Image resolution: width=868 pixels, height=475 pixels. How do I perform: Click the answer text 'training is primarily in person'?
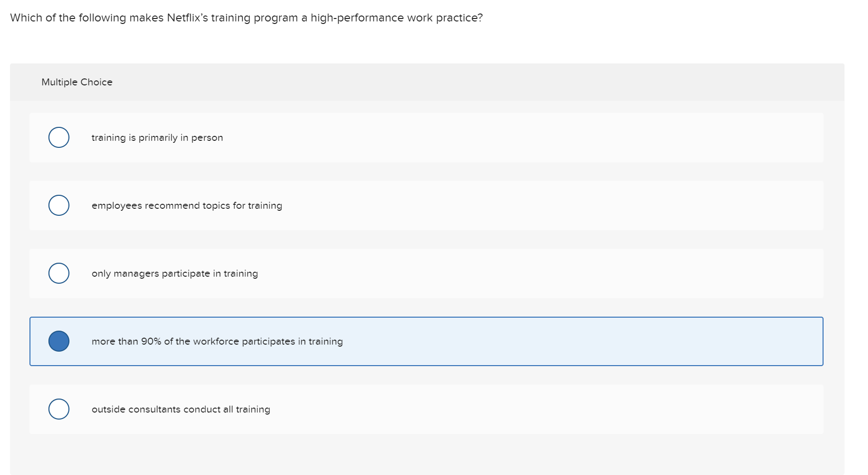tap(157, 137)
